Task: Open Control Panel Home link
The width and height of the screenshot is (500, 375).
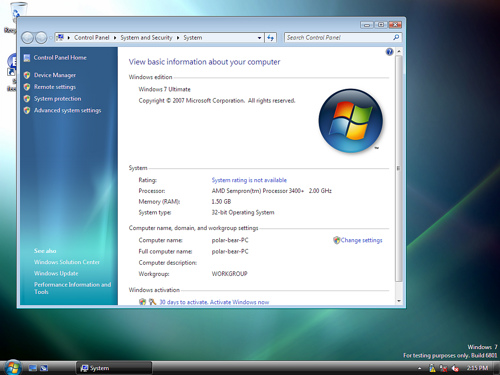Action: (x=60, y=58)
